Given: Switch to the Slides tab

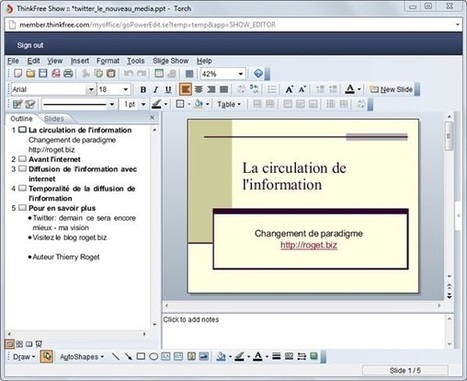Looking at the screenshot, I should coord(54,119).
